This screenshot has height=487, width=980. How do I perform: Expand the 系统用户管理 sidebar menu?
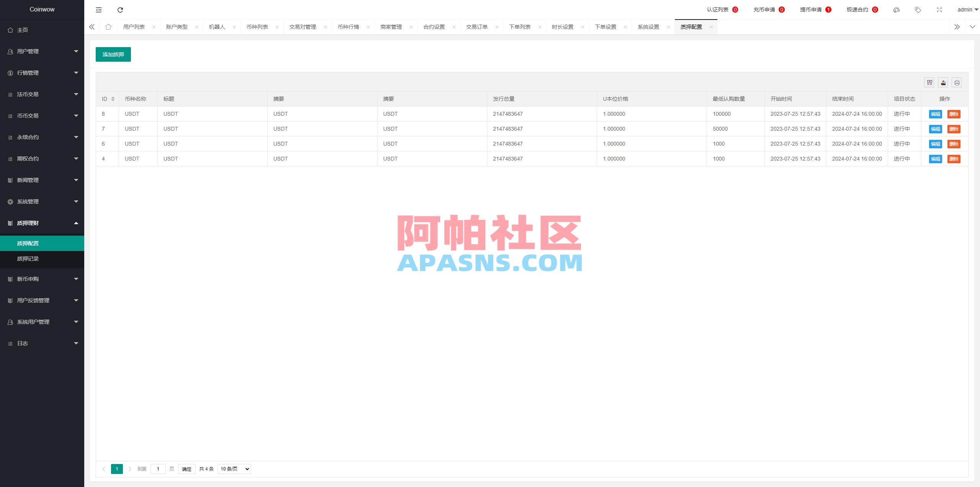pos(42,322)
